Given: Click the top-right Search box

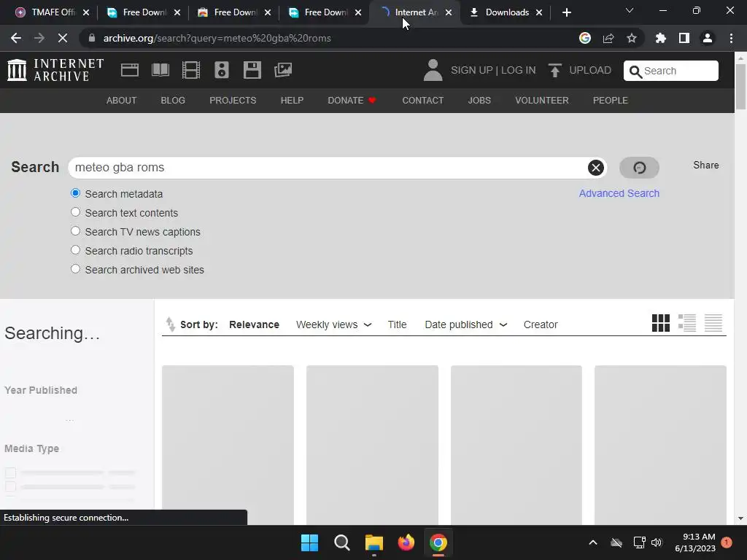Looking at the screenshot, I should pos(671,71).
